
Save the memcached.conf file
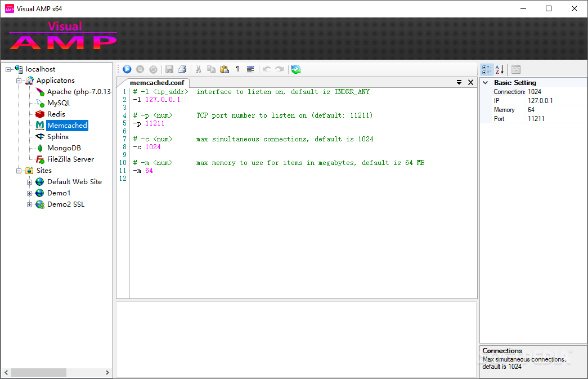(169, 69)
